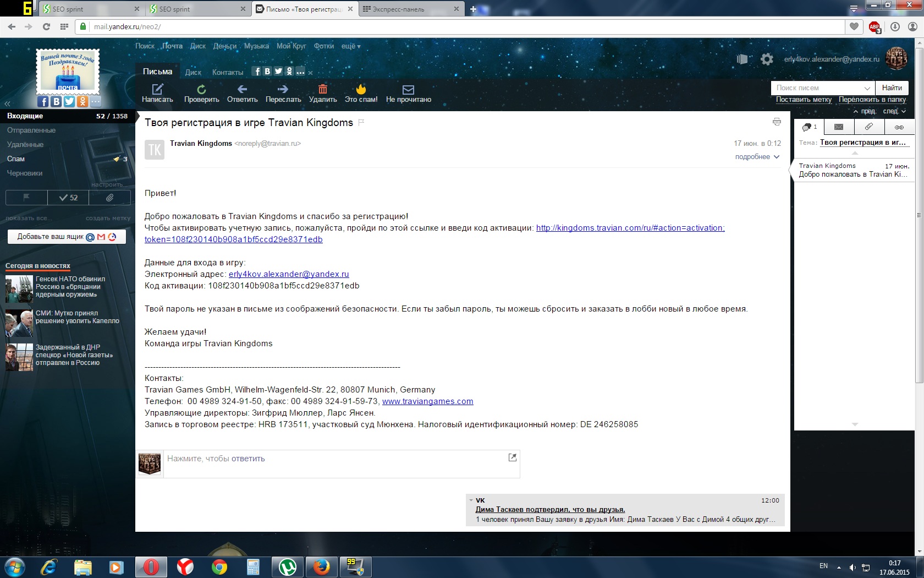Print the letter via printer icon
Screen dimensions: 924x578
click(x=777, y=122)
